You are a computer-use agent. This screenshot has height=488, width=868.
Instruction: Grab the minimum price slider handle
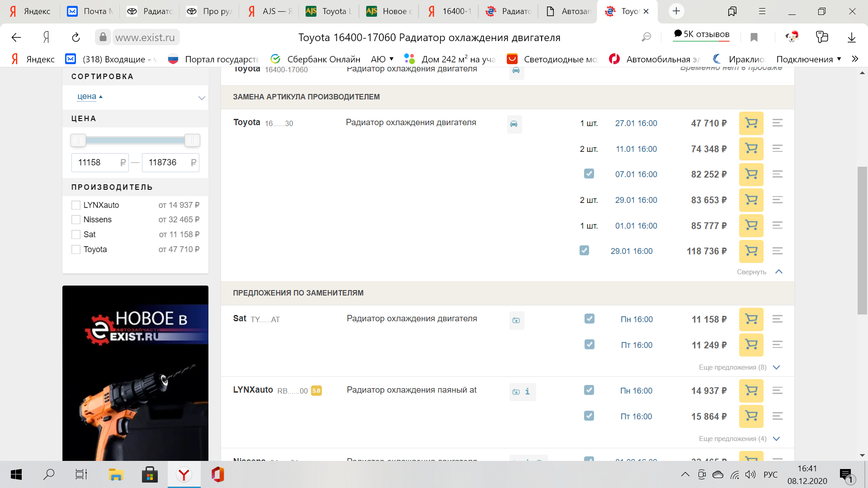pos(78,141)
